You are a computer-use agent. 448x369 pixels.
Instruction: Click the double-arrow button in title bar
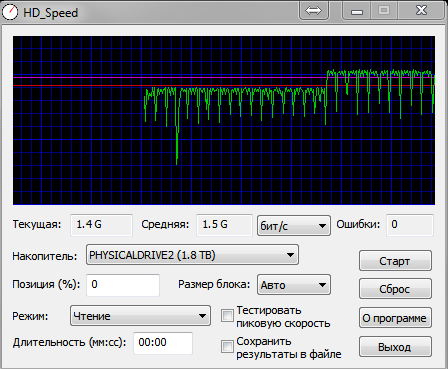(x=313, y=10)
